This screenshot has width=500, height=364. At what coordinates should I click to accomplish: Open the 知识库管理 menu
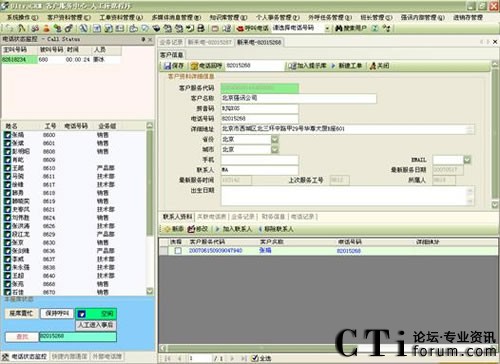pos(228,17)
